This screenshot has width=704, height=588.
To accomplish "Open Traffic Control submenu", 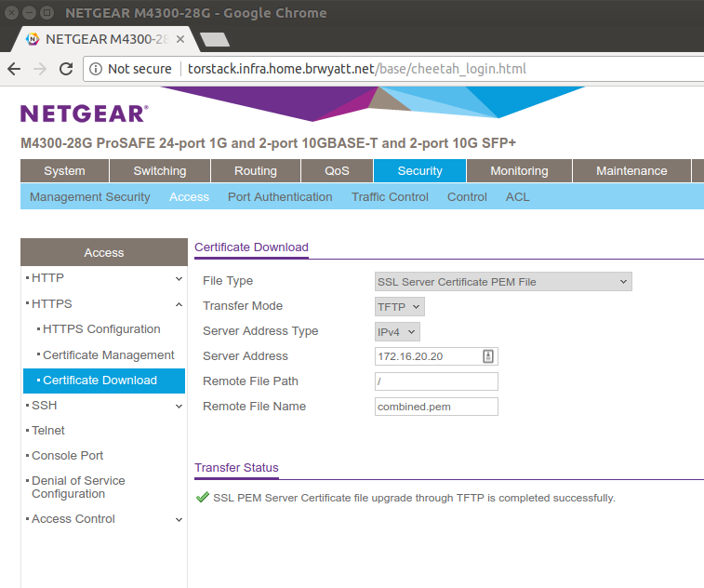I will [x=390, y=196].
